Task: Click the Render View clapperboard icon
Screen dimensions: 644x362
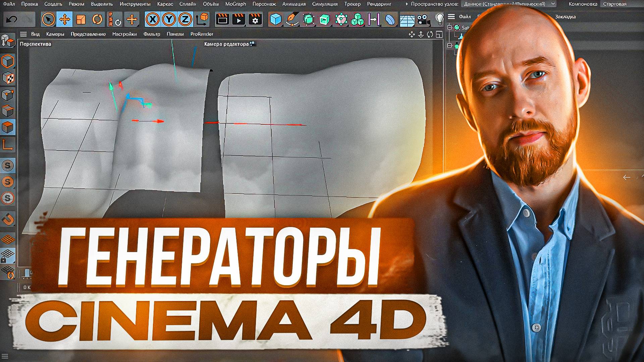Action: coord(222,19)
